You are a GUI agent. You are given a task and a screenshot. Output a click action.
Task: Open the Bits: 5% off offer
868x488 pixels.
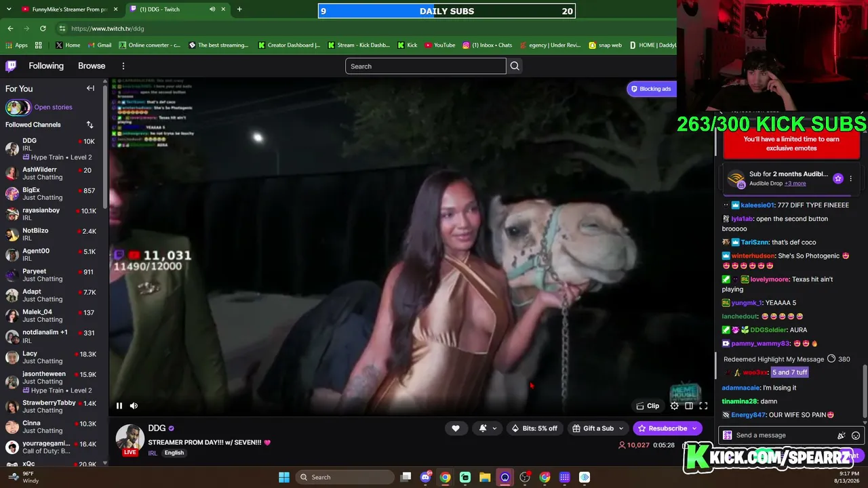[534, 428]
